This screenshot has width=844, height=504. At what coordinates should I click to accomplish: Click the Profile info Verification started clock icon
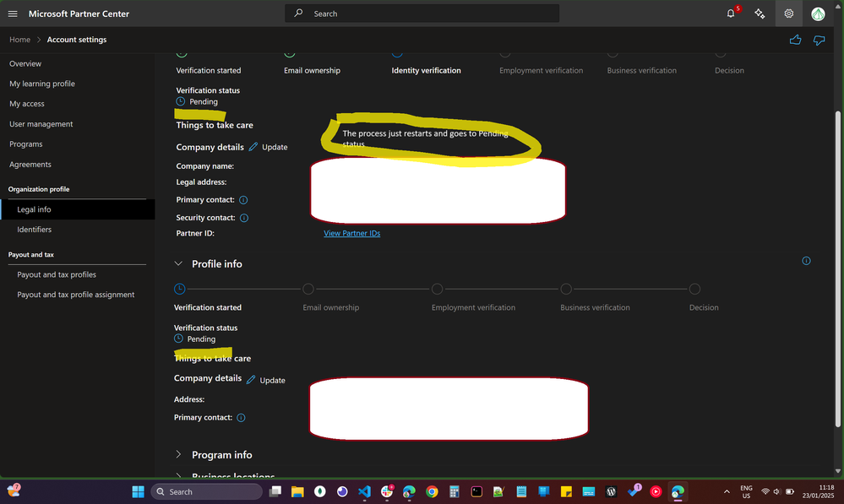tap(180, 289)
